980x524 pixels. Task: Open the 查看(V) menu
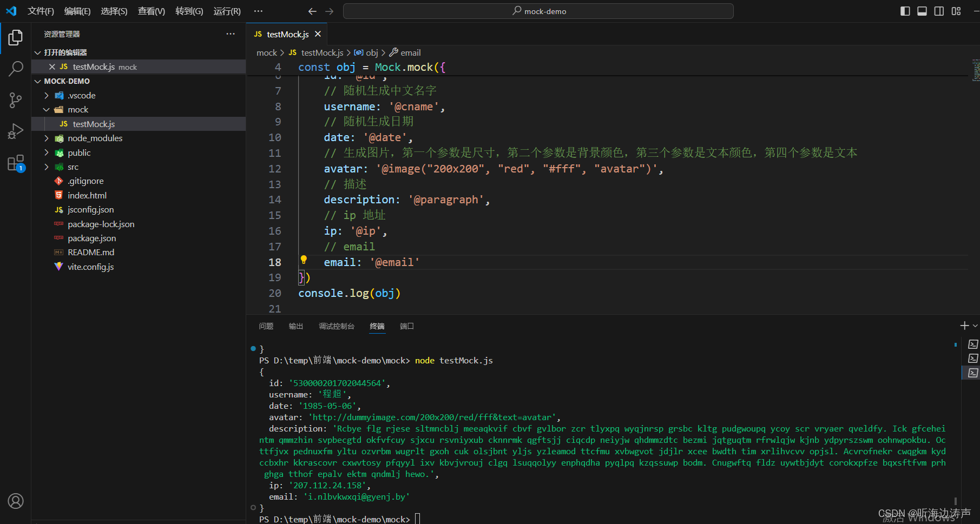(152, 11)
